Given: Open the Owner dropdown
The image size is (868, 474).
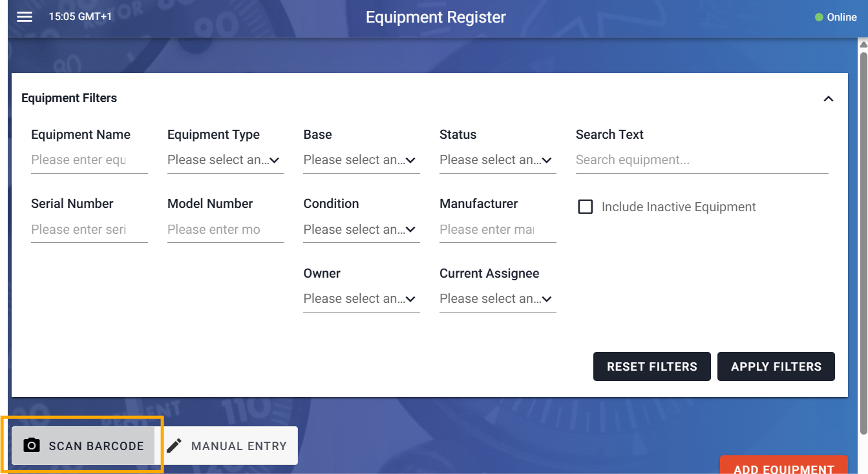Looking at the screenshot, I should (x=361, y=299).
